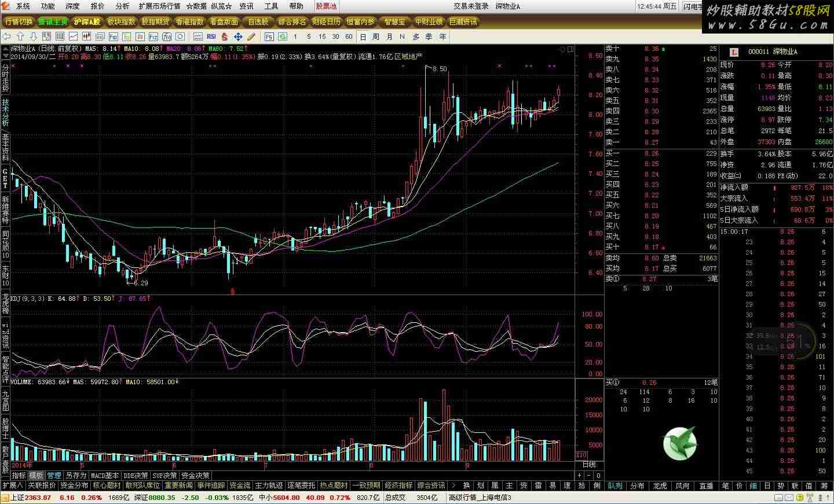Switch to the 资金决策 indicator tab

tap(195, 476)
